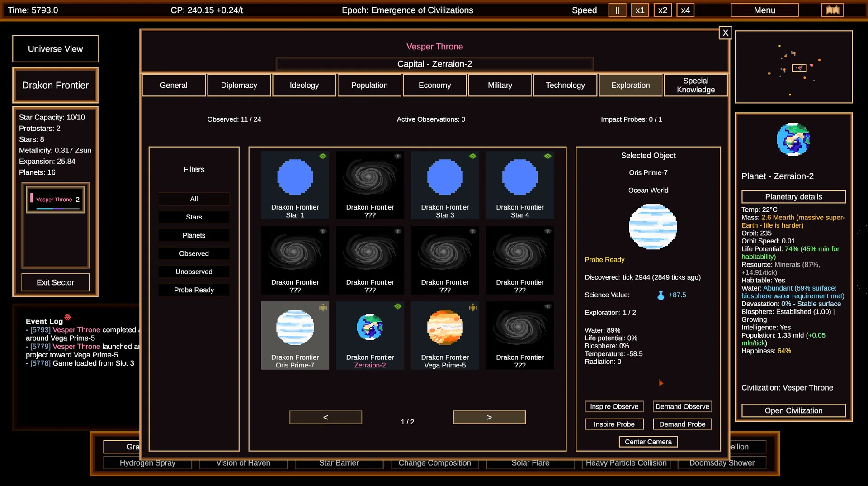Viewport: 868px width, 486px height.
Task: Click the Ocean World planet image in Selected Object
Action: (x=653, y=227)
